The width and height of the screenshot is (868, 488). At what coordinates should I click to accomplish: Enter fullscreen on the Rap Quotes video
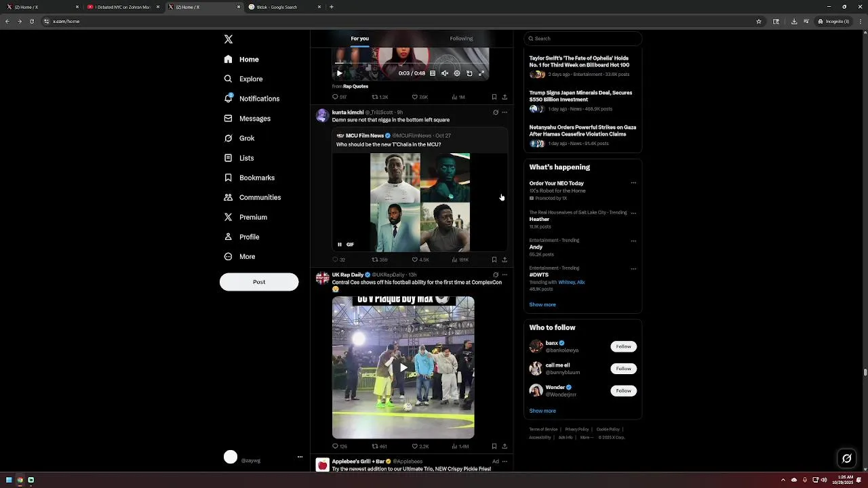tap(481, 73)
